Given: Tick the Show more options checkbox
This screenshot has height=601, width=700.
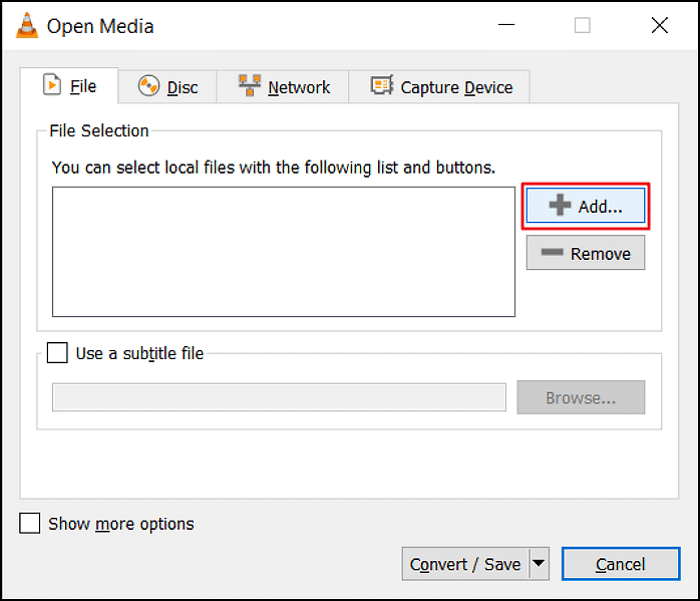Looking at the screenshot, I should point(31,524).
